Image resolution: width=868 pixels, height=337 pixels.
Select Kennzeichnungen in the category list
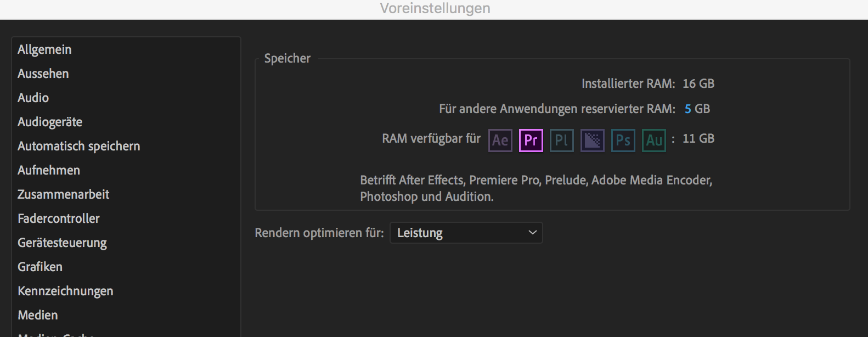(65, 291)
